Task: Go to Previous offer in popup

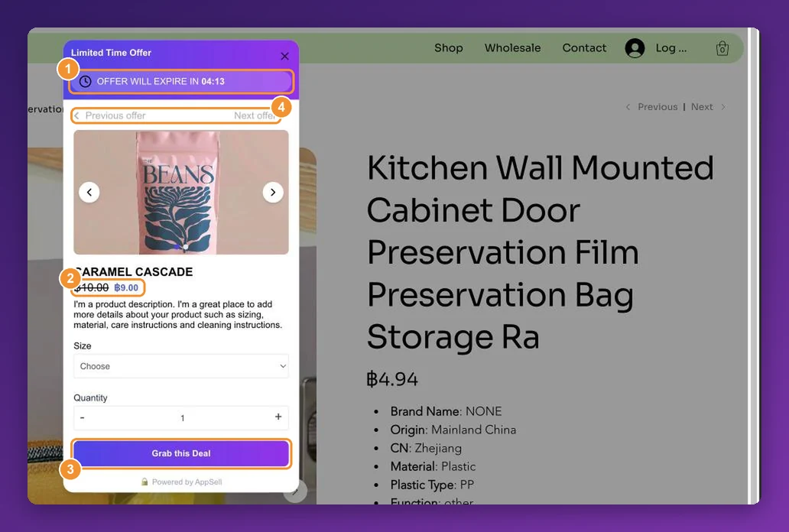Action: point(110,115)
